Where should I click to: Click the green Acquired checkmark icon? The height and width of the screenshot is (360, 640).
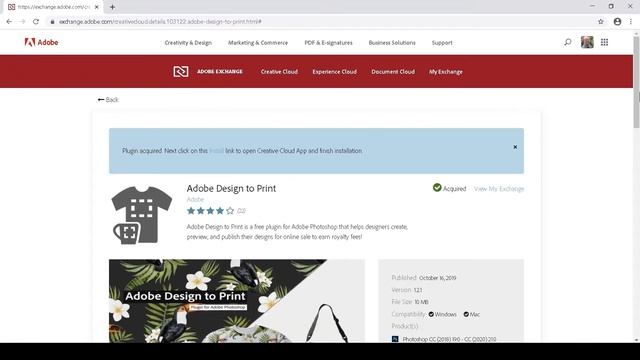(437, 188)
